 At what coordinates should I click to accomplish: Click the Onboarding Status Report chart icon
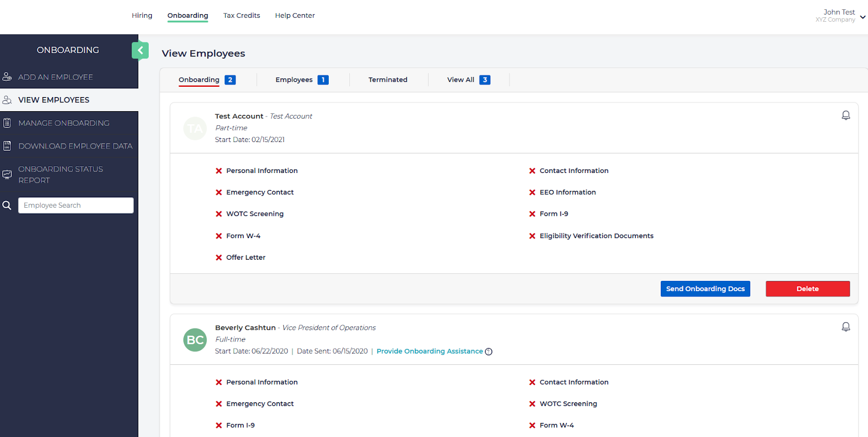point(7,175)
